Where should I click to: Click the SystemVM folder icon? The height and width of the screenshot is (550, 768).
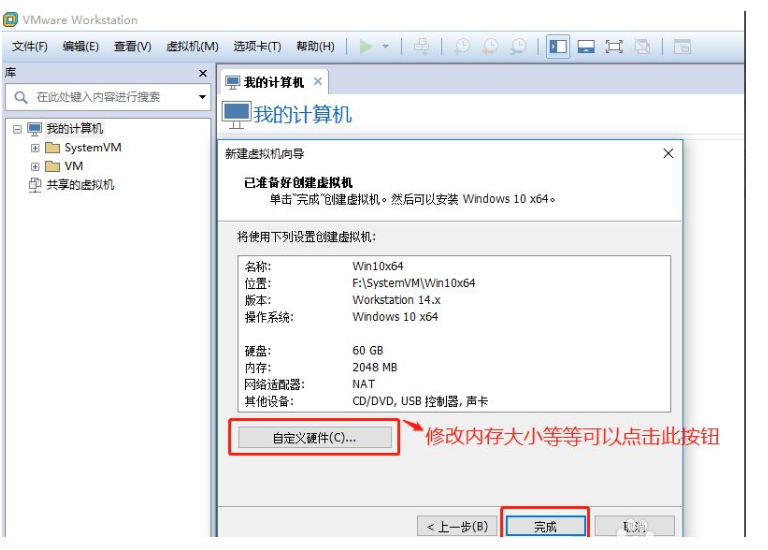click(52, 148)
